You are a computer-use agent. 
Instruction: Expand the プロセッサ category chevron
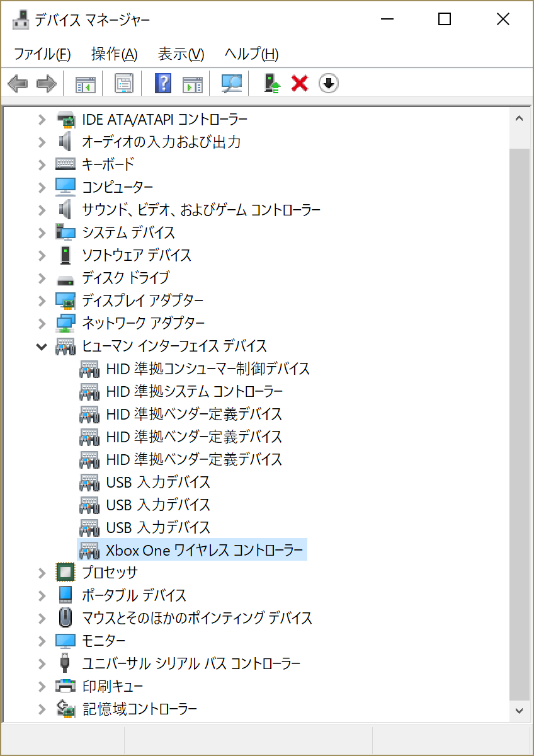41,572
